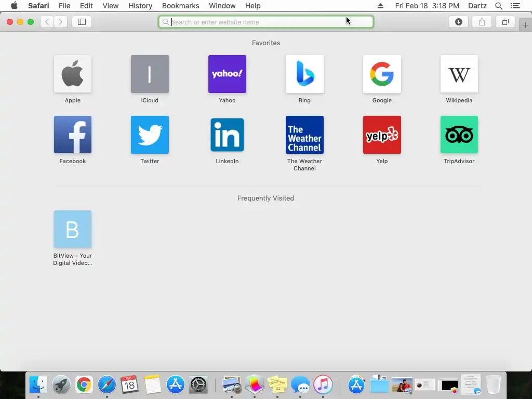The image size is (532, 399).
Task: Open Finder from the Dock
Action: (x=38, y=385)
